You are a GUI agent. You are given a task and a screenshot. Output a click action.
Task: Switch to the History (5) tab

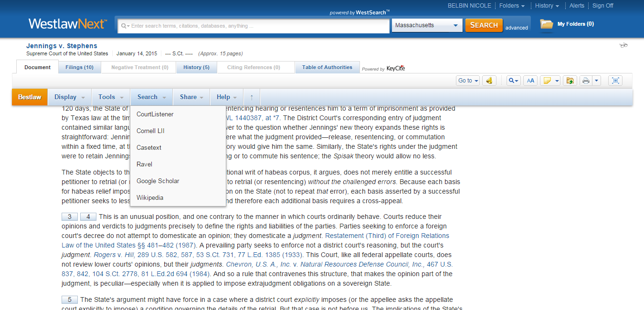click(x=196, y=67)
